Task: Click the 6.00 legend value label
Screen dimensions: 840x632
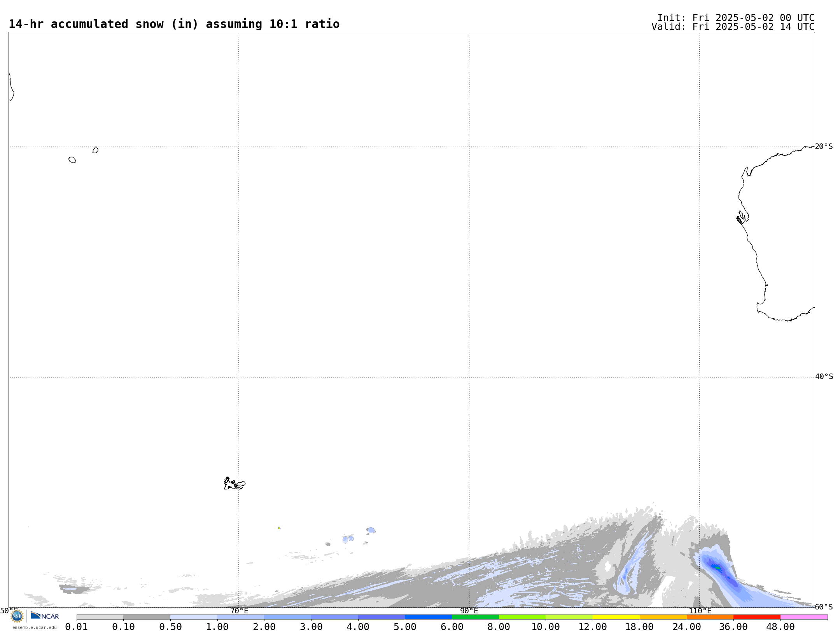Action: coord(452,627)
